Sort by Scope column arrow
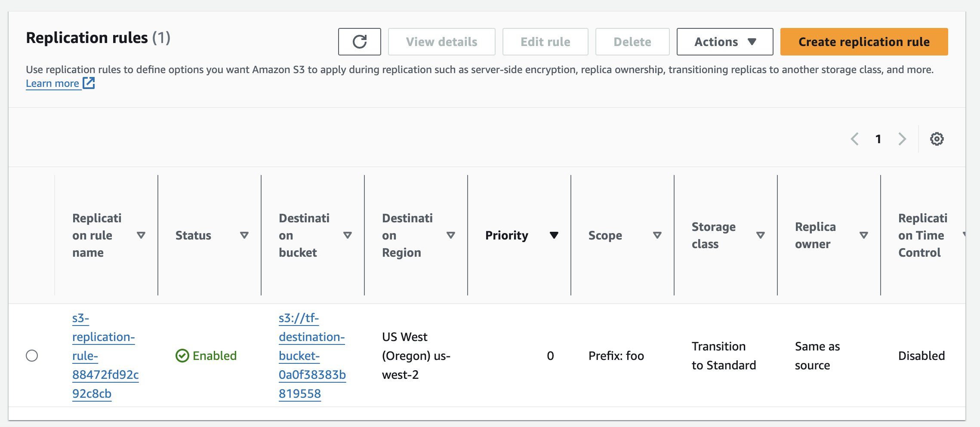The height and width of the screenshot is (427, 980). (657, 235)
